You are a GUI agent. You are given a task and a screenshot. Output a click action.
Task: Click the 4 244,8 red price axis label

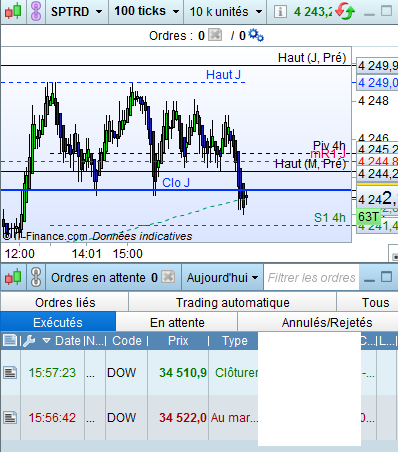click(x=377, y=162)
